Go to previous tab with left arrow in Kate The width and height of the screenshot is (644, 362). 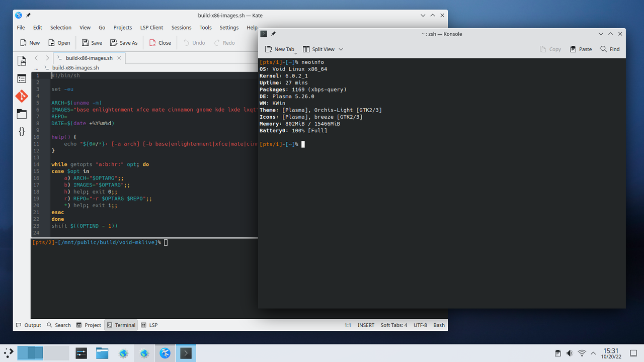coord(36,58)
